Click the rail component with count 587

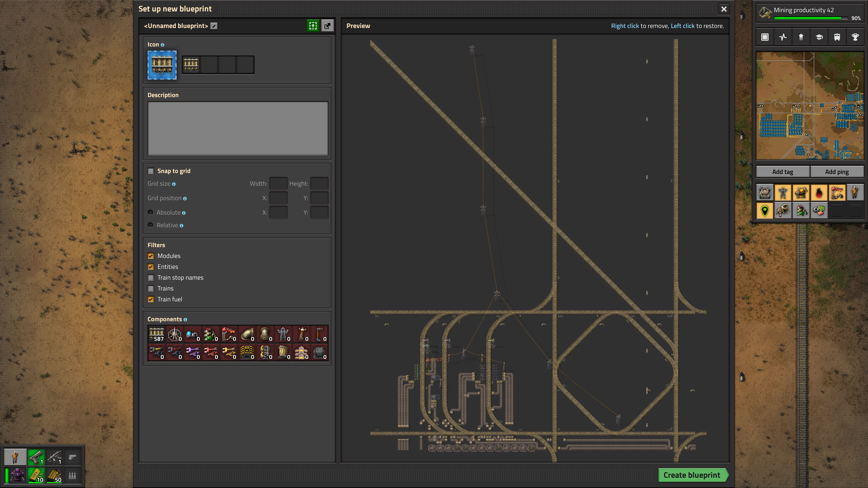click(157, 334)
